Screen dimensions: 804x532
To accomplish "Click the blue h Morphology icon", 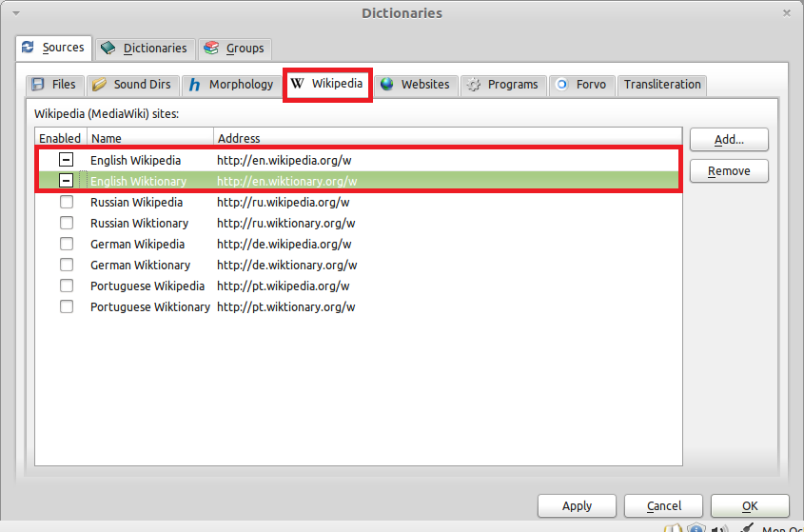I will coord(194,85).
